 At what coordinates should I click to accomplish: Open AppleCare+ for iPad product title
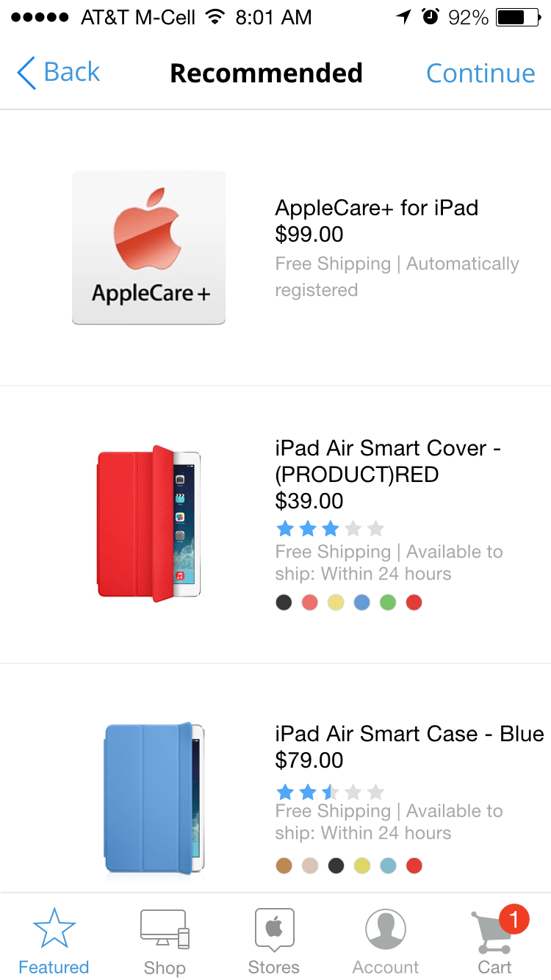click(x=376, y=208)
